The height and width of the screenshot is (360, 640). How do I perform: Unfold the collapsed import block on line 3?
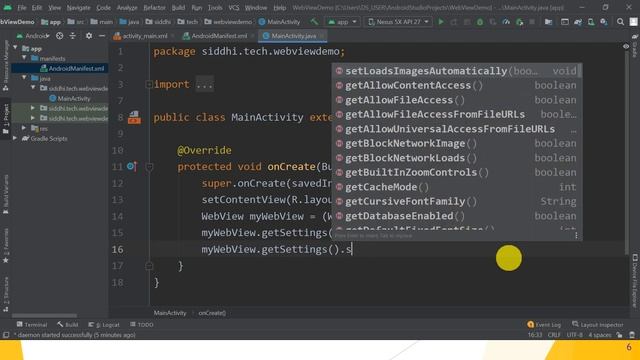149,84
